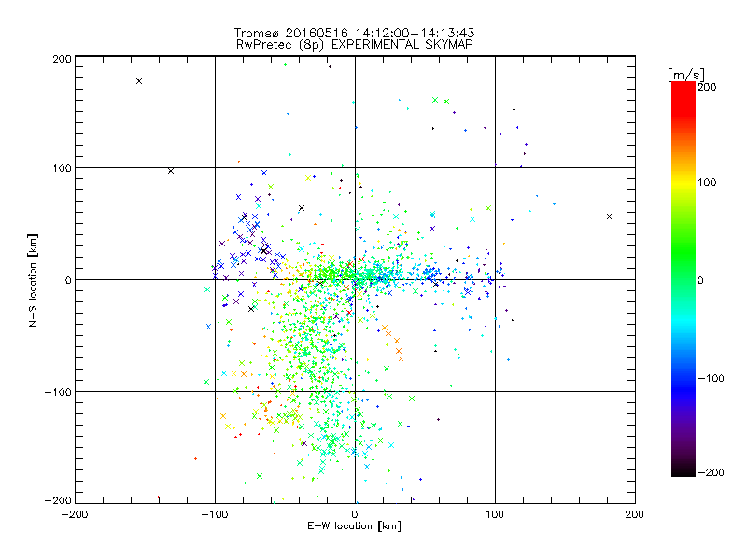Click the title line 'Tromsø 20160516 14:12:00–14:13:43'
This screenshot has height=560, width=747.
354,33
